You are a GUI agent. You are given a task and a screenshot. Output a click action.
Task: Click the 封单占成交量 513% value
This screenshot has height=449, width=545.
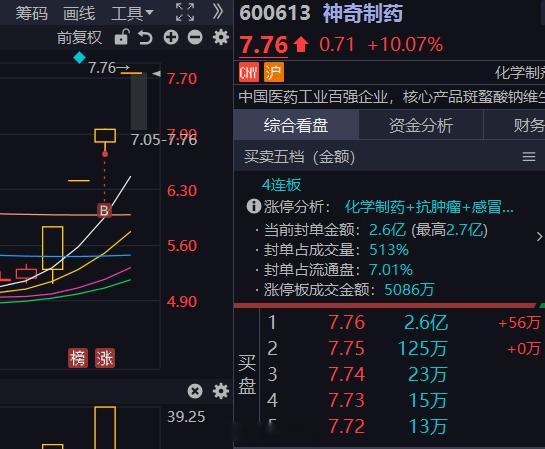[389, 250]
